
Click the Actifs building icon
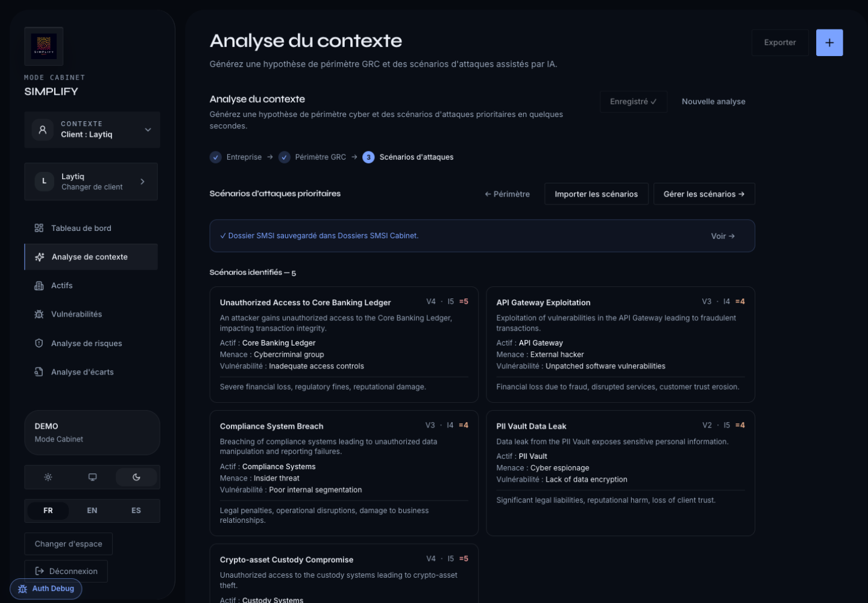pyautogui.click(x=39, y=286)
